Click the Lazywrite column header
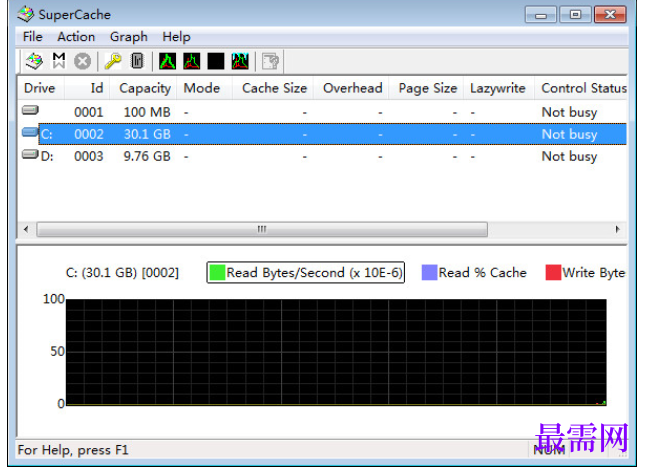 click(x=499, y=88)
